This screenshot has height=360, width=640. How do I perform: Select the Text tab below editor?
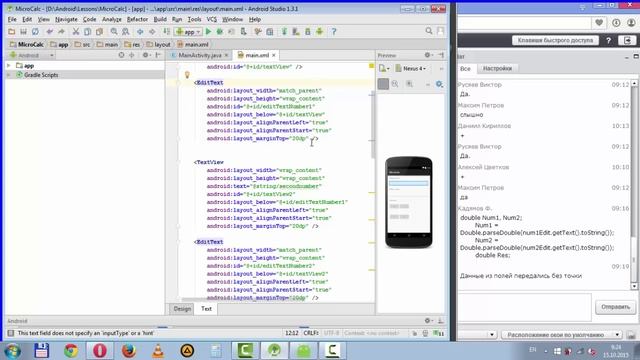(x=206, y=309)
